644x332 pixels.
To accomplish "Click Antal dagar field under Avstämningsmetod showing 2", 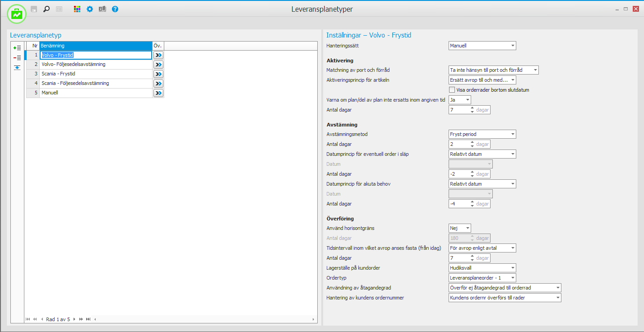I will [x=459, y=144].
